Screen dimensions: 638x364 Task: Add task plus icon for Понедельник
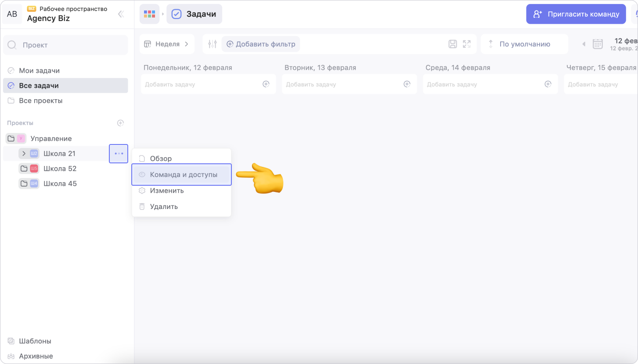(266, 84)
